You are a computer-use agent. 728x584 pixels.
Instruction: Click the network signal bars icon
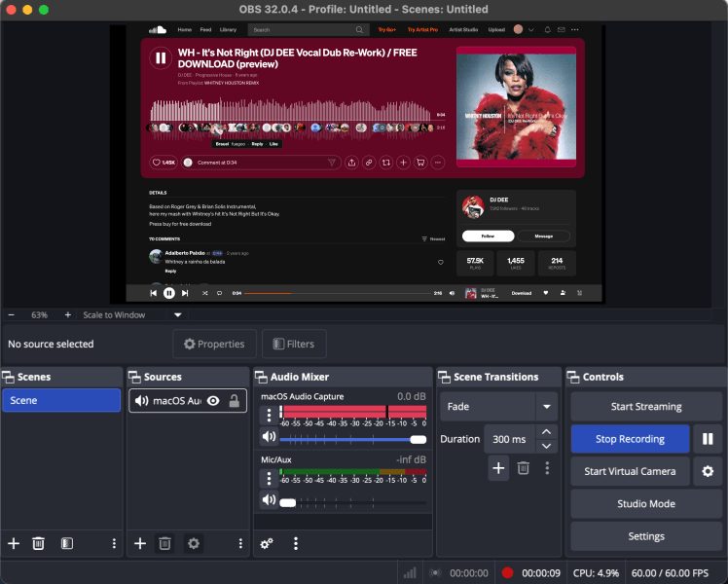[x=410, y=573]
